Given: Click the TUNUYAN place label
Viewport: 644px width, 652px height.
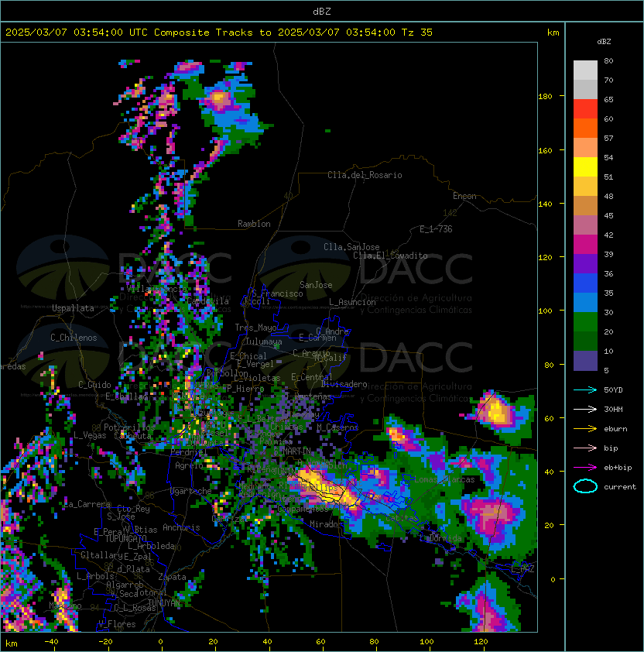Looking at the screenshot, I should coord(164,603).
